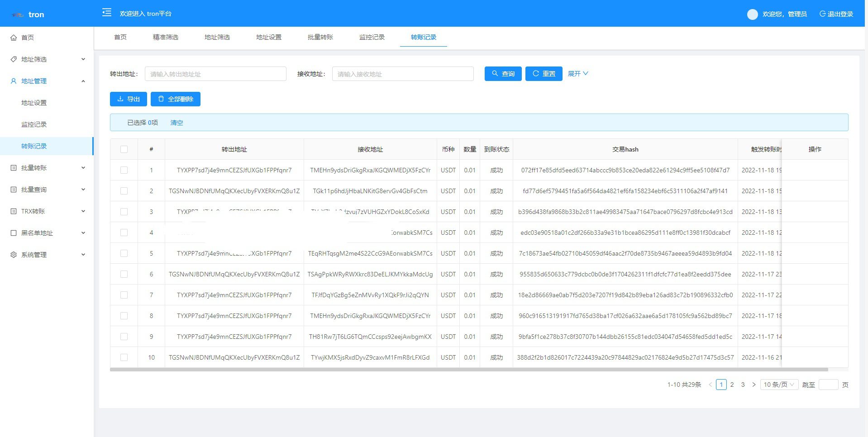
Task: Toggle the select-all checkbox in table header
Action: [124, 149]
